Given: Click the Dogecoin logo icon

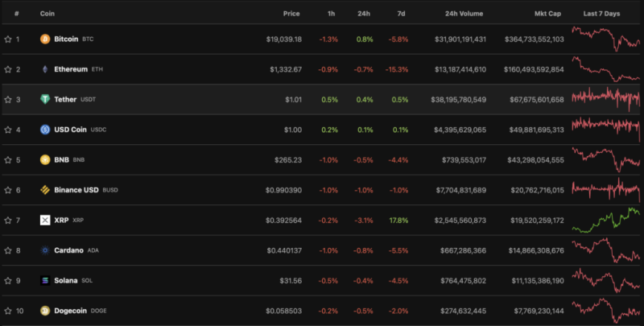Looking at the screenshot, I should coord(45,310).
